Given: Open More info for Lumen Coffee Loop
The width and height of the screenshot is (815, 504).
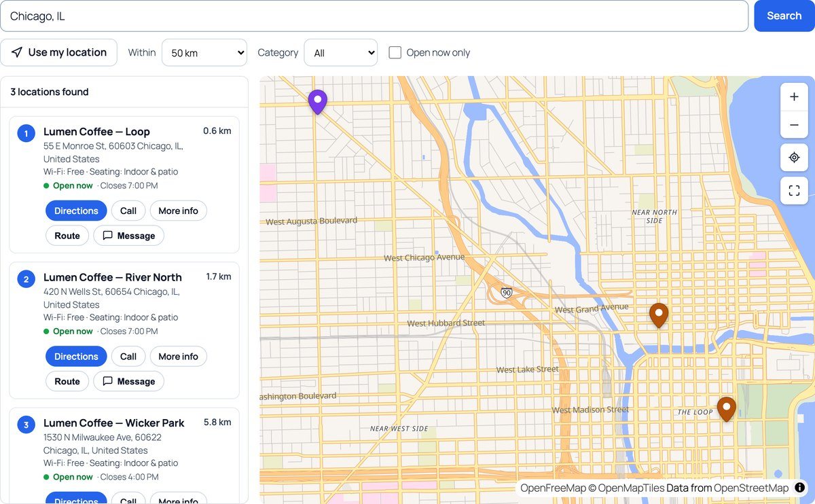Looking at the screenshot, I should [x=178, y=211].
